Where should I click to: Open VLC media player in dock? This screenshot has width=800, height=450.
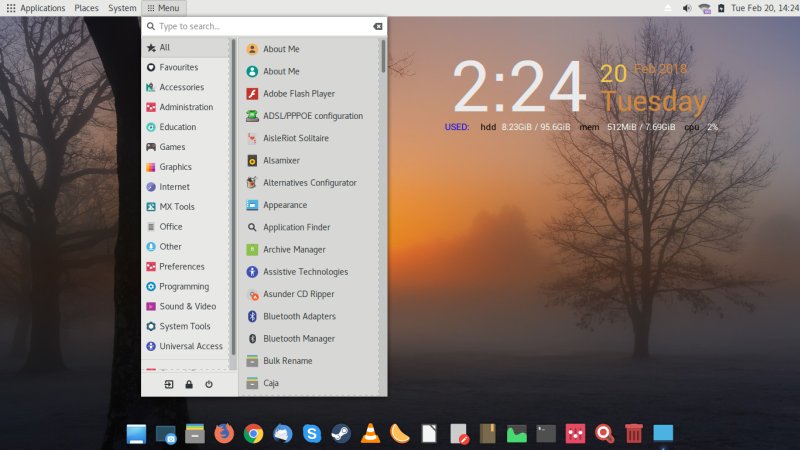(370, 433)
